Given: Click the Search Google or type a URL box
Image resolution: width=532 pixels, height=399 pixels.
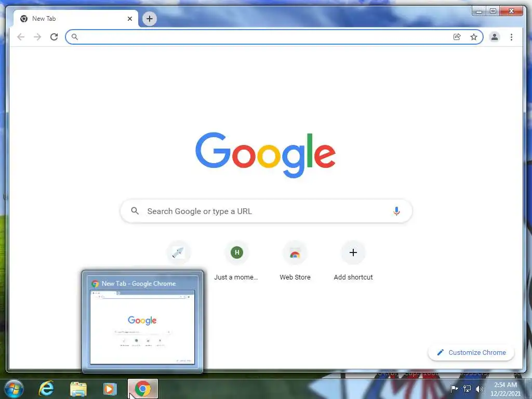Looking at the screenshot, I should click(267, 211).
